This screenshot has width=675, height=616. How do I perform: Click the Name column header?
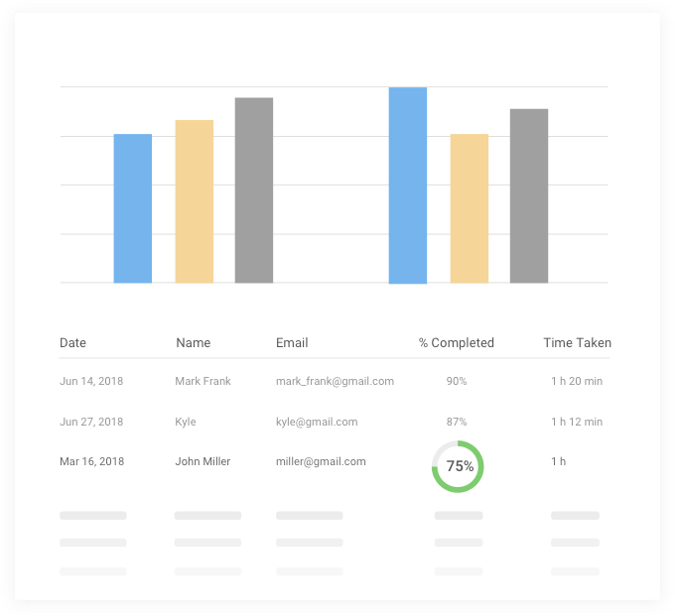pos(194,343)
